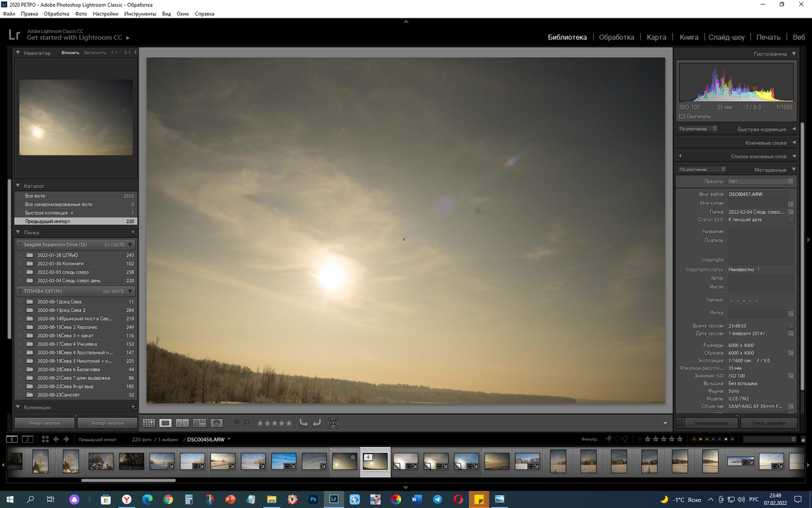
Task: Switch to Обработка module
Action: click(617, 37)
